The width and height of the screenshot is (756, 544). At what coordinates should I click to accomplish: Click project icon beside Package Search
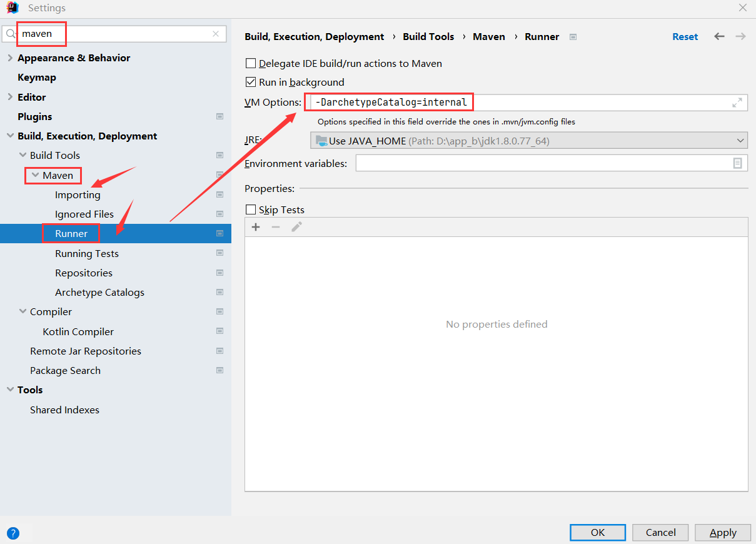click(x=219, y=370)
